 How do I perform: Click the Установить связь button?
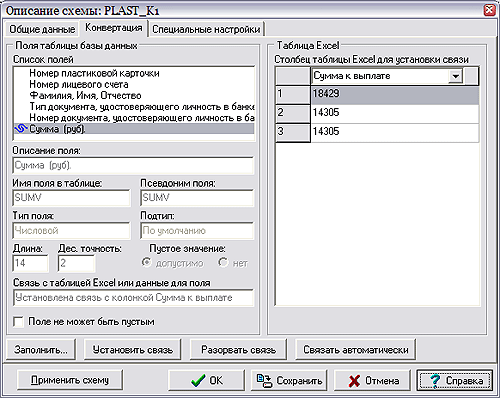tap(133, 350)
